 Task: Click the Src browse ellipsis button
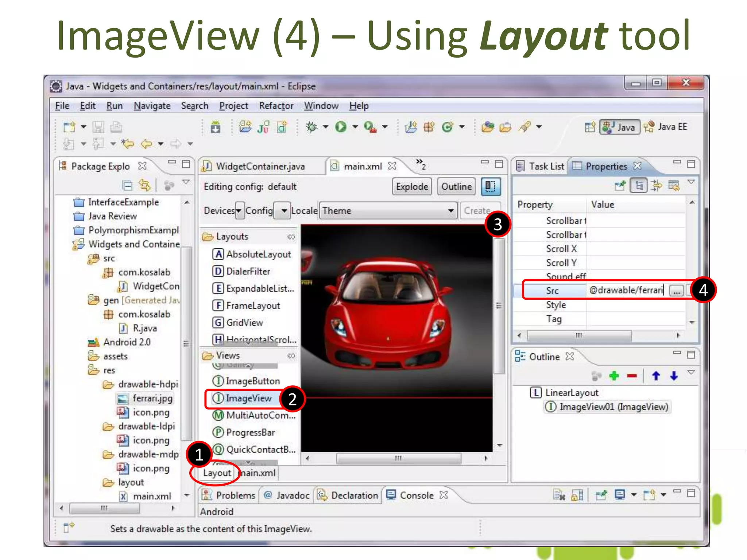677,291
